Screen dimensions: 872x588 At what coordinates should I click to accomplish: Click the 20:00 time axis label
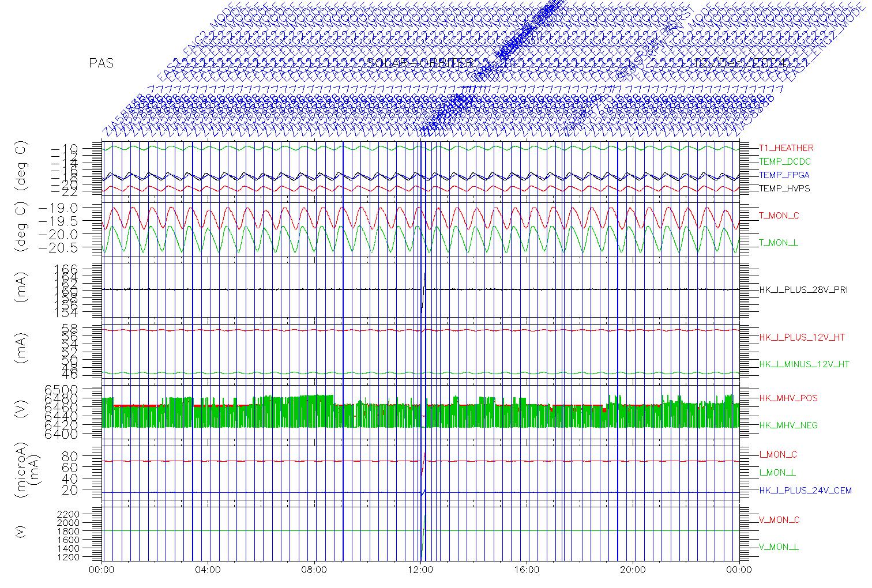click(633, 571)
